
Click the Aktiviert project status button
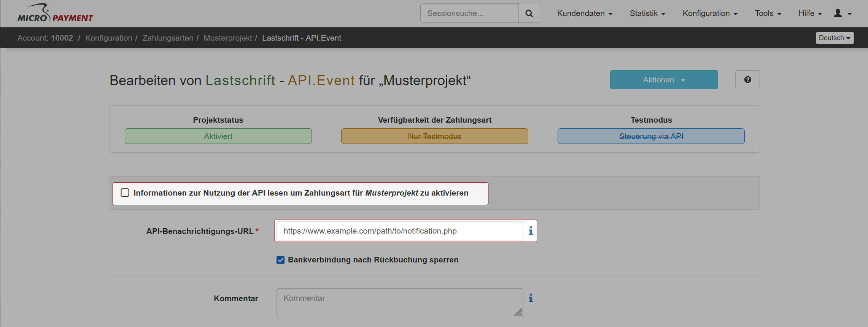(218, 136)
